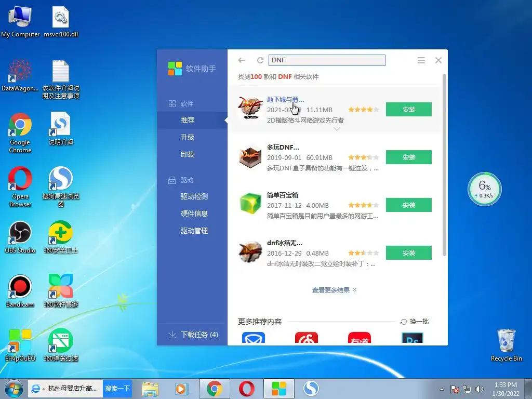
Task: Click the 换一批 refresh icon
Action: [404, 322]
